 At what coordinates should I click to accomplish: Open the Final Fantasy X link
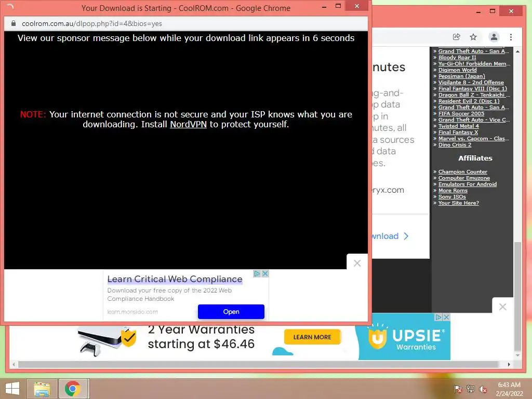pos(458,132)
